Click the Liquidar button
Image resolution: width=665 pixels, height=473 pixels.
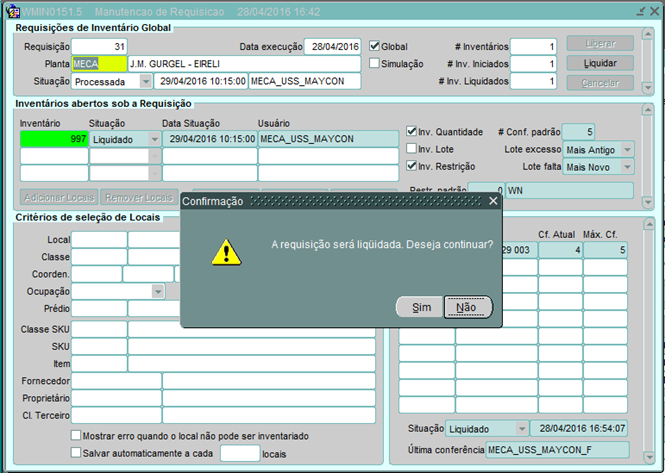point(600,63)
